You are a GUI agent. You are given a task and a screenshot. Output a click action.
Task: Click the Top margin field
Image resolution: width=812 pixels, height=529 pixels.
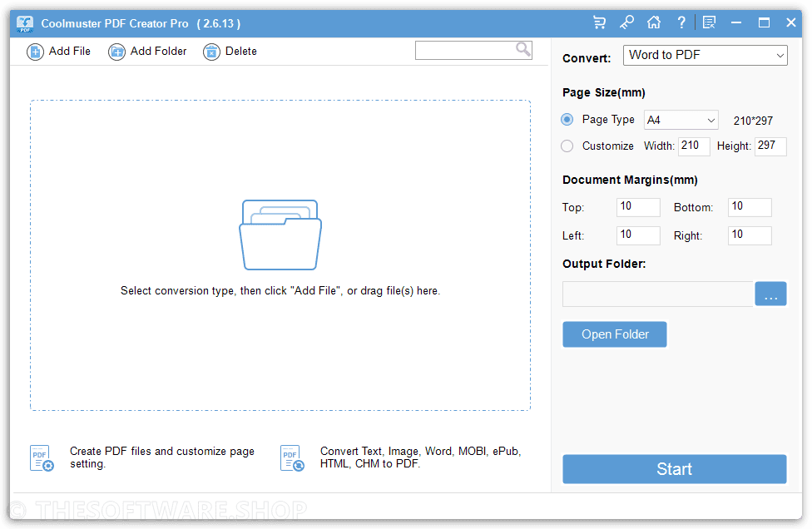638,207
